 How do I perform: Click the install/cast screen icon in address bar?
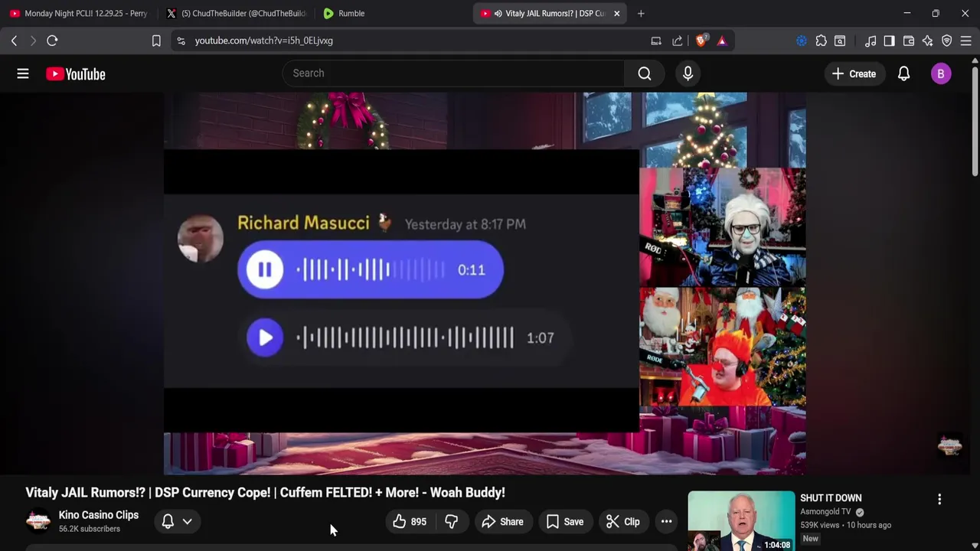tap(656, 41)
